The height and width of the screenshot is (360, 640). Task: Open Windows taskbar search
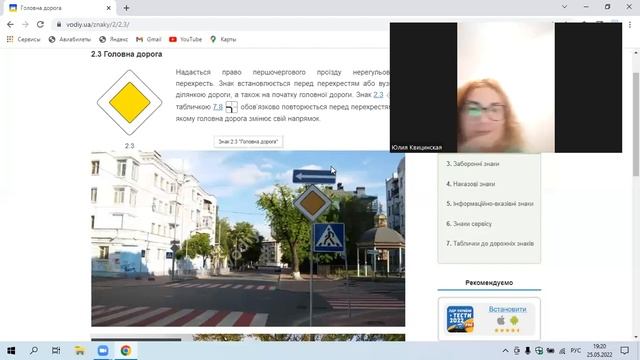pyautogui.click(x=34, y=351)
